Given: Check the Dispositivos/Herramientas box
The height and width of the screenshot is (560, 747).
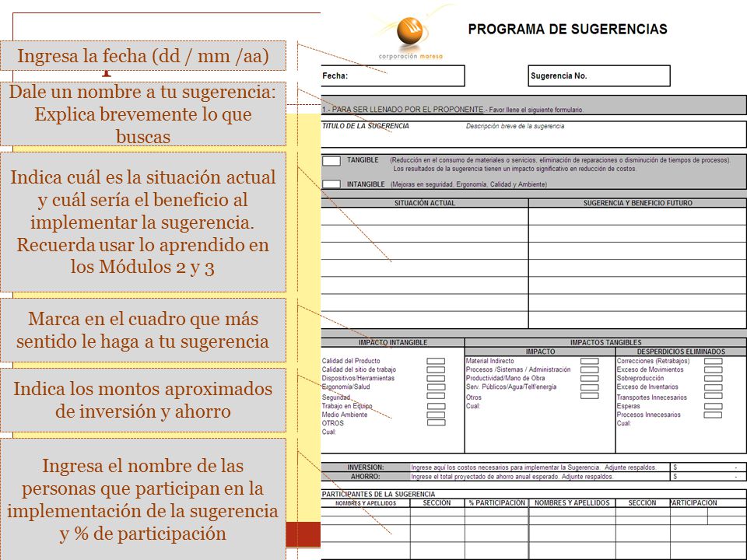Looking at the screenshot, I should [436, 378].
